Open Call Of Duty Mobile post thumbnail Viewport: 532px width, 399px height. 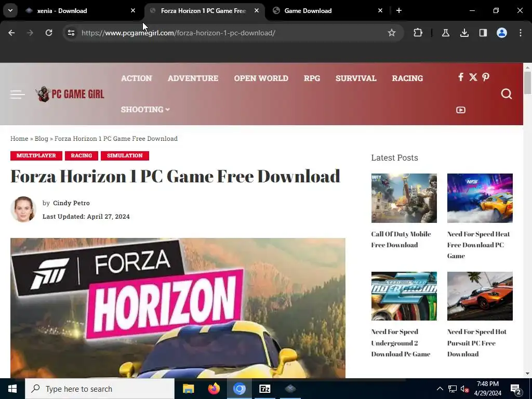click(404, 198)
